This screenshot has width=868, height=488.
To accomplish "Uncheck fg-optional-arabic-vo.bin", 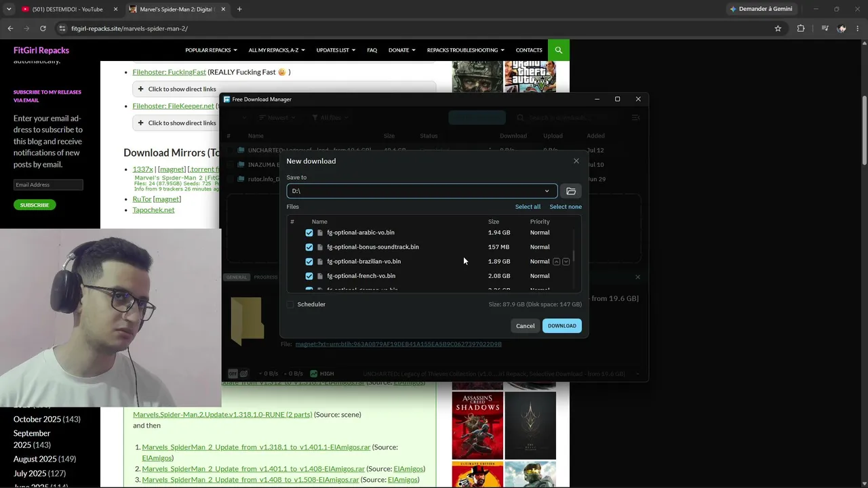I will point(309,232).
